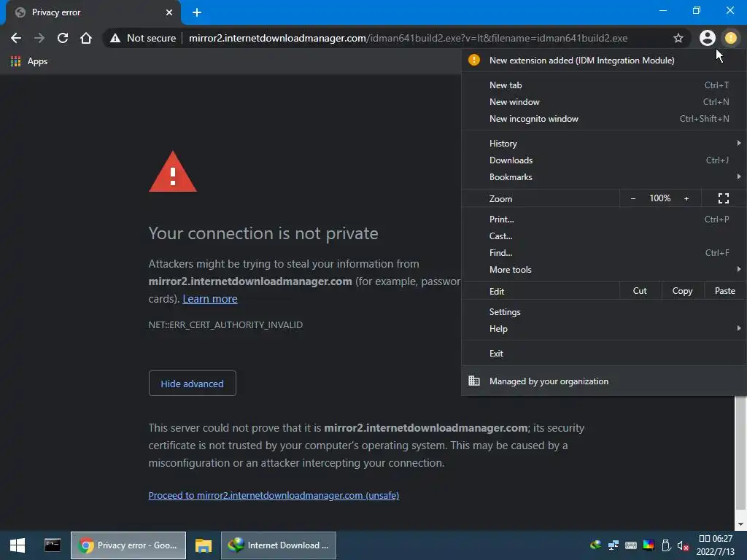The height and width of the screenshot is (560, 747).
Task: Click the colorful display tray icon
Action: [x=649, y=545]
